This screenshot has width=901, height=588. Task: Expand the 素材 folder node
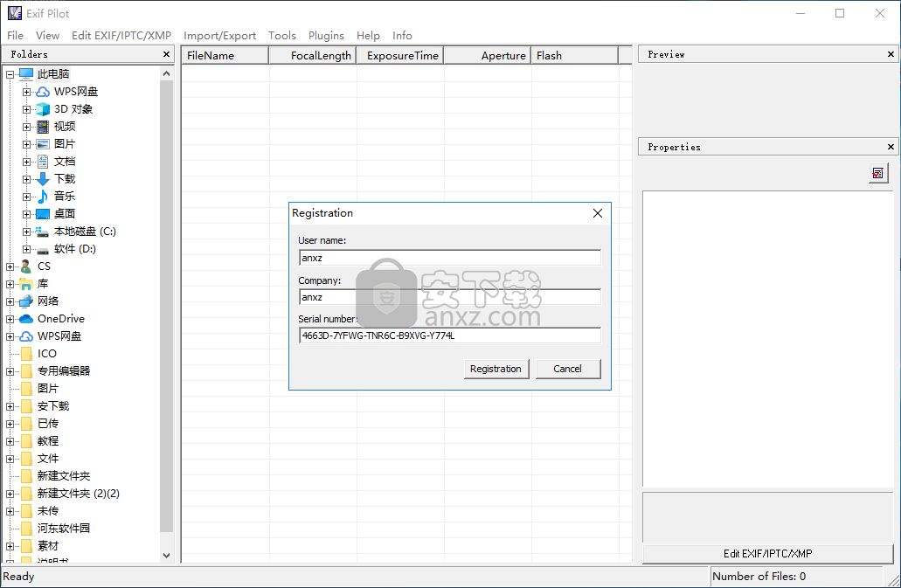click(10, 546)
